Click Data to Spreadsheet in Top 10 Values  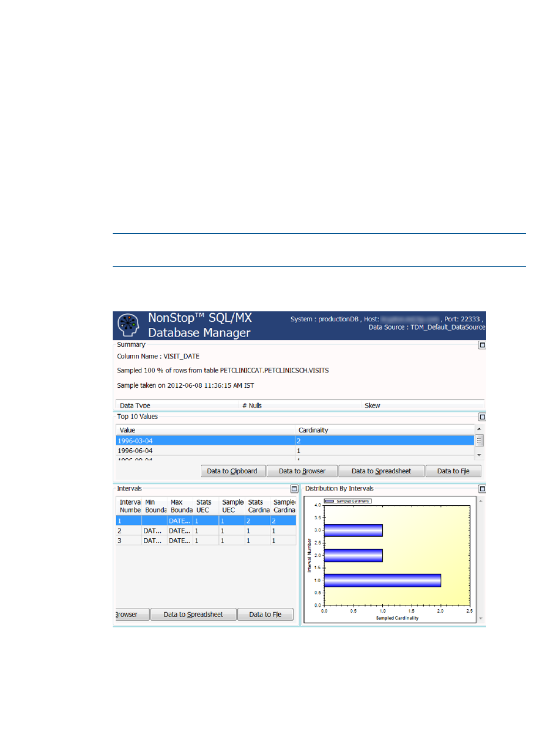(381, 471)
